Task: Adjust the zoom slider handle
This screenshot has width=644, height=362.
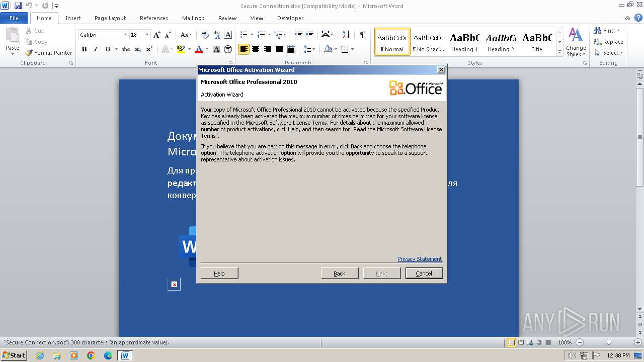Action: pyautogui.click(x=609, y=342)
